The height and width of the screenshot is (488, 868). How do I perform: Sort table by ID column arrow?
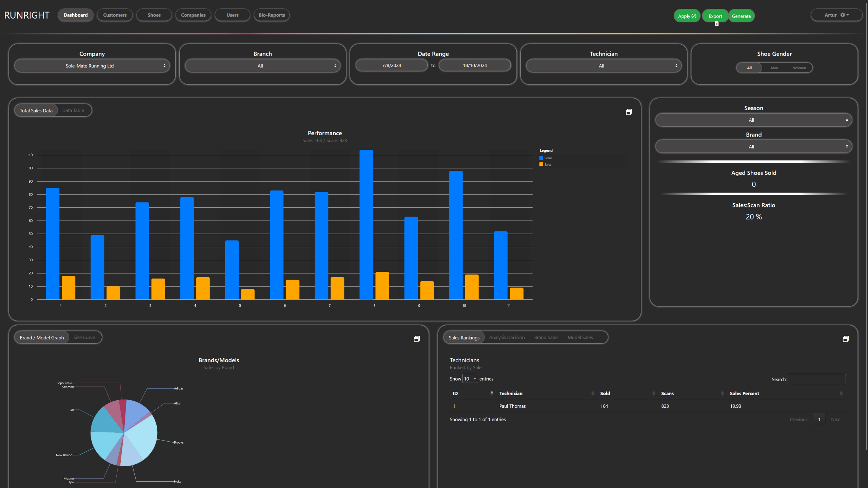[492, 393]
